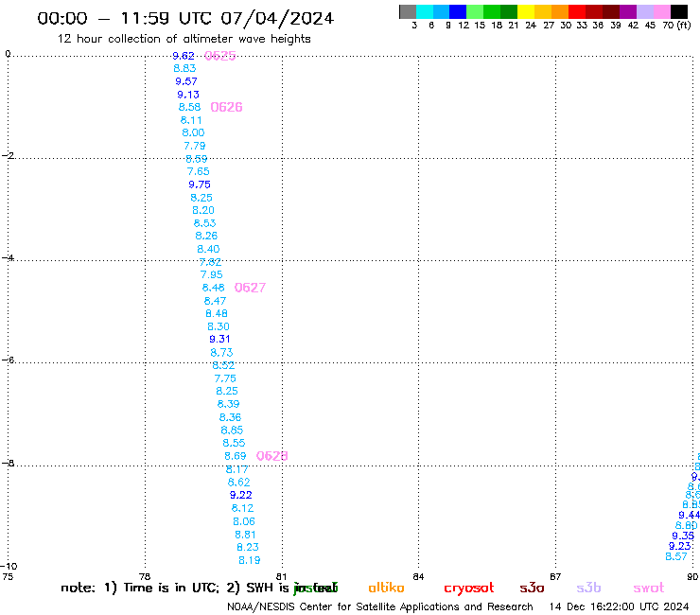Click the 8.62 wave height value
The height and width of the screenshot is (615, 700).
click(x=238, y=483)
